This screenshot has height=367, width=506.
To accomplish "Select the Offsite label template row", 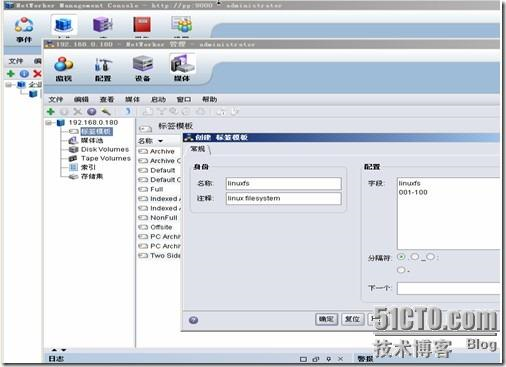I will [159, 227].
